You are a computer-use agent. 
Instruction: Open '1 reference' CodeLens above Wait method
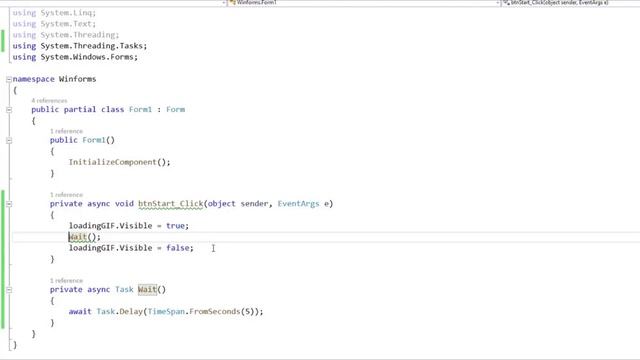point(66,280)
